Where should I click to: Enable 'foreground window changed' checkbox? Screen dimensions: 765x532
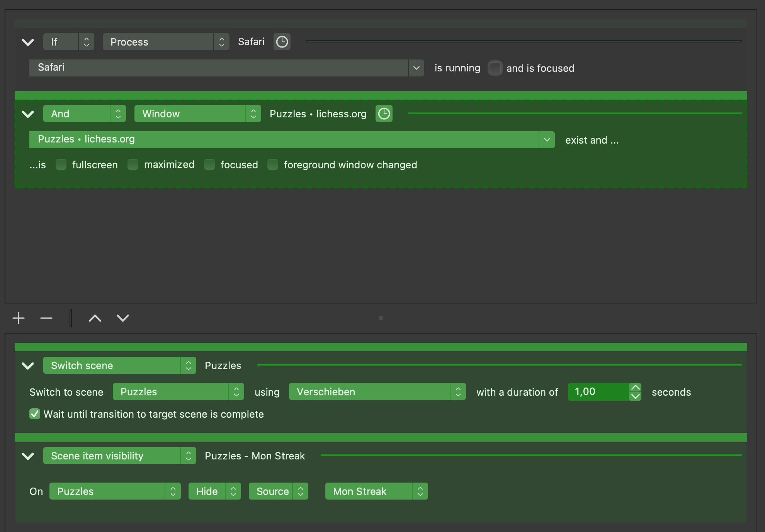coord(273,164)
